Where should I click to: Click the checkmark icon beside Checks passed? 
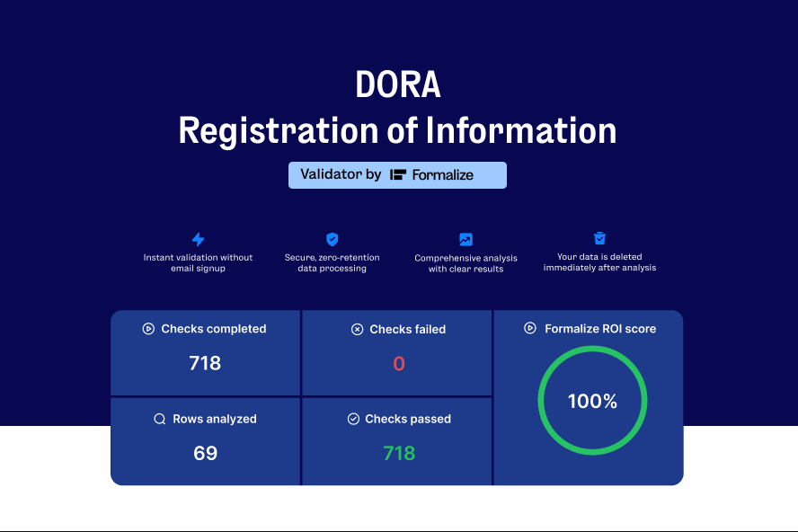tap(353, 419)
